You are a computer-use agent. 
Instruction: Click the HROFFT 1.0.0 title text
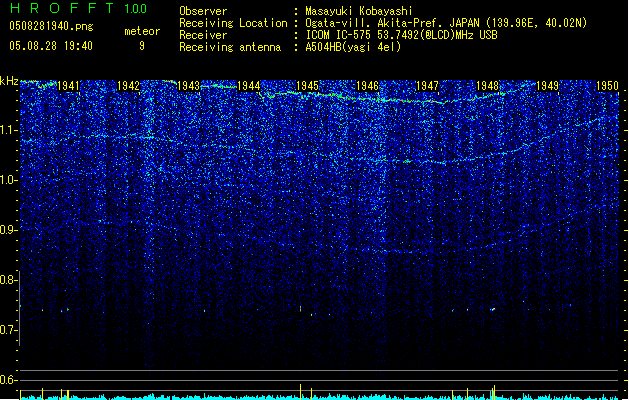click(x=78, y=8)
